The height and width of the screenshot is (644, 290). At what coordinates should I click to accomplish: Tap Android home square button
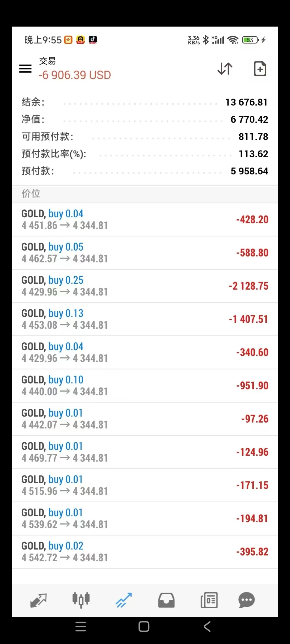click(x=144, y=627)
